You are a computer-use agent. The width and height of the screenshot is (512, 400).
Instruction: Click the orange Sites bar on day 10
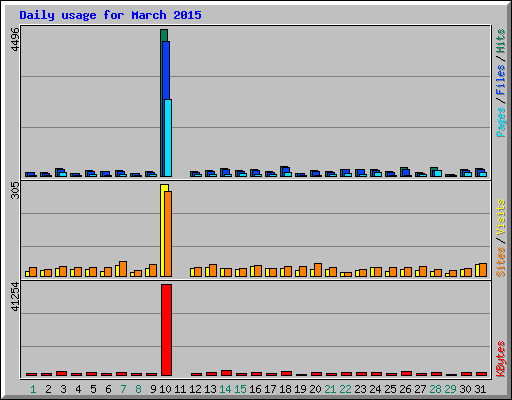pyautogui.click(x=168, y=234)
